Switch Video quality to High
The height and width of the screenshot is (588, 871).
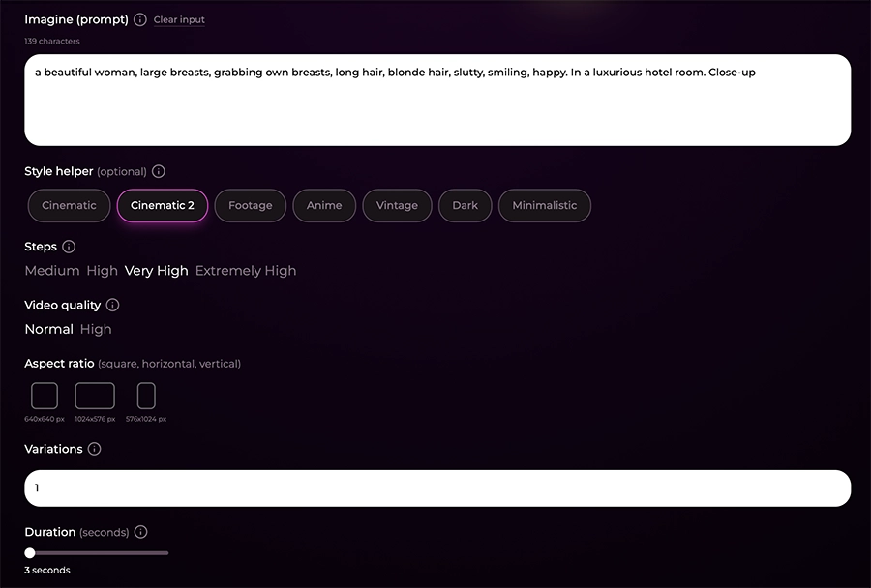click(96, 329)
